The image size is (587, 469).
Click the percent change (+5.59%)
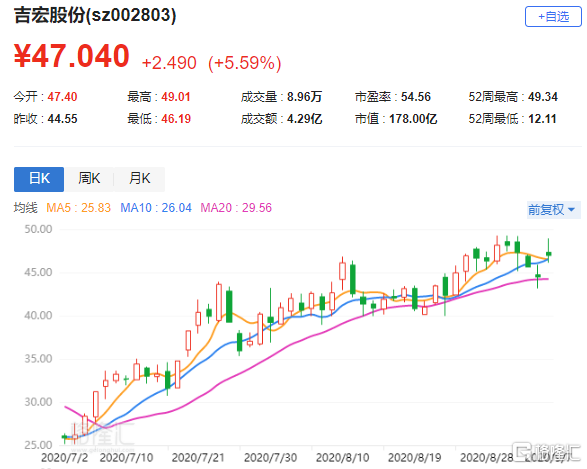coord(244,63)
